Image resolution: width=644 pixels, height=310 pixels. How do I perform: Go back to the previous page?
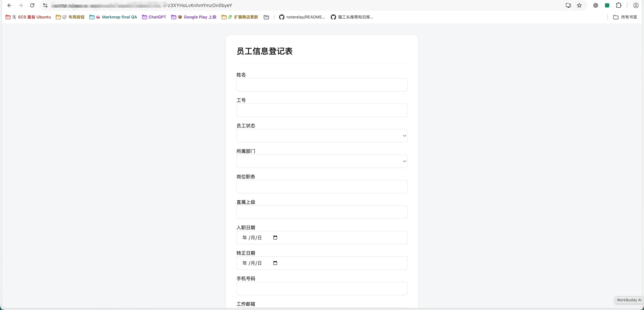point(10,5)
